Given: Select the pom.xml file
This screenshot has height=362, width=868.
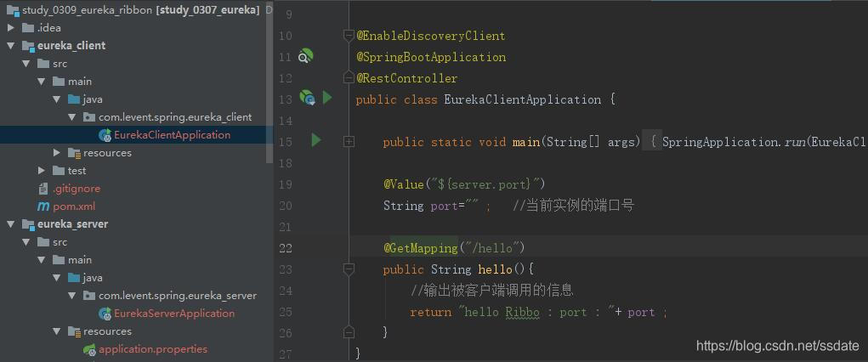Looking at the screenshot, I should click(74, 206).
